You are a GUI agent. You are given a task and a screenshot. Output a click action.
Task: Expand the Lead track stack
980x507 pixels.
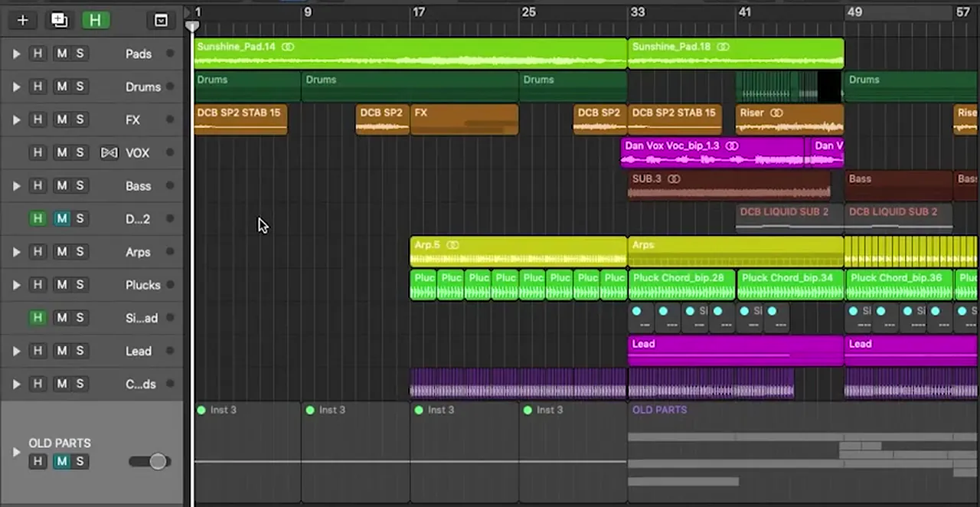tap(16, 351)
